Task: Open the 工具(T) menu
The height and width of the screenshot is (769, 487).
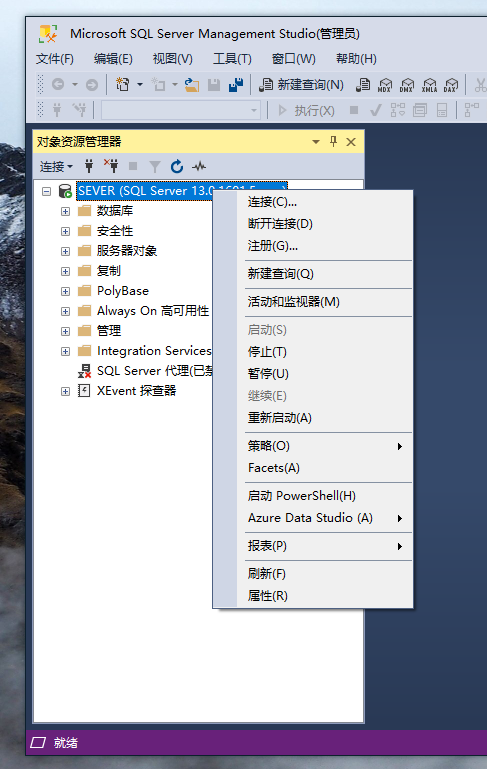Action: pyautogui.click(x=232, y=59)
